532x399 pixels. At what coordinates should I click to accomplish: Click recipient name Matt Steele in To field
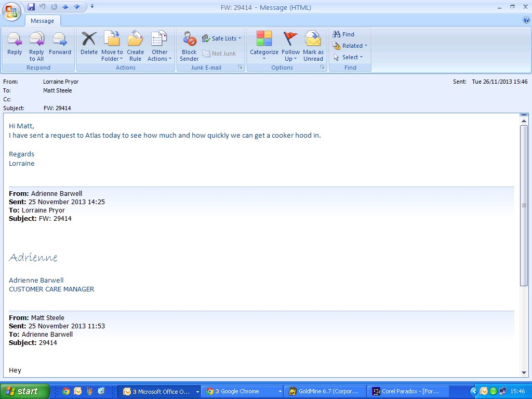tap(57, 90)
